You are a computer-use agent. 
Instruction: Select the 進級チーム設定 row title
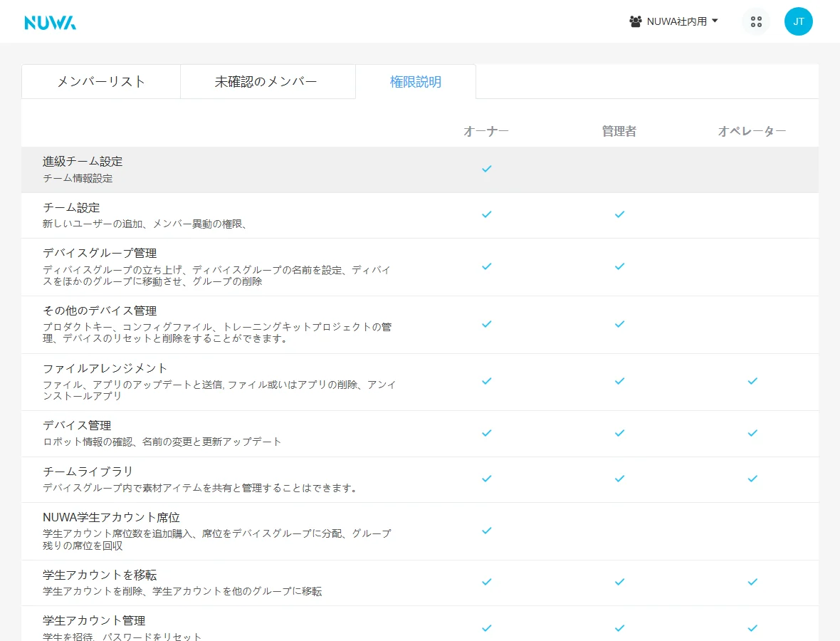(x=83, y=162)
